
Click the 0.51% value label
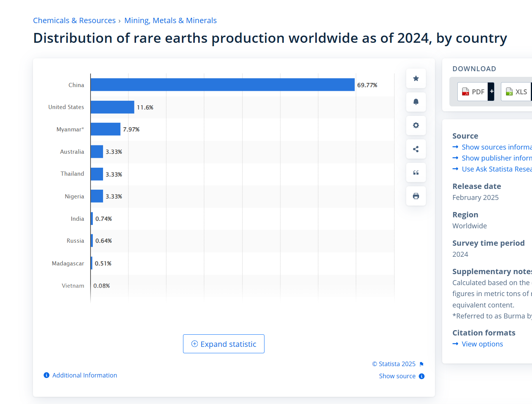pos(103,264)
